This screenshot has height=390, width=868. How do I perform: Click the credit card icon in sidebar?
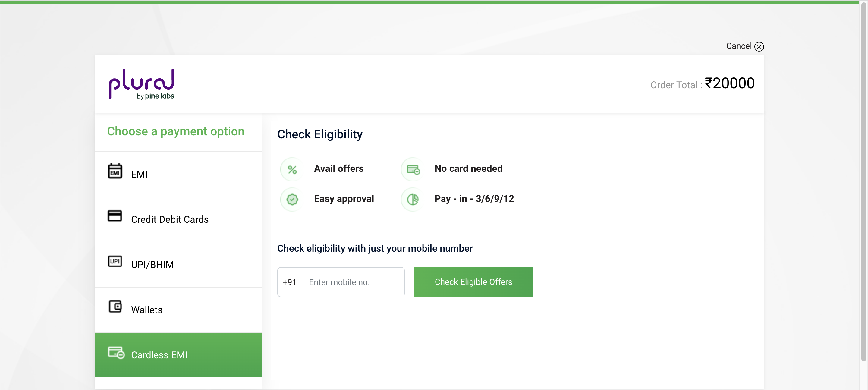[115, 216]
